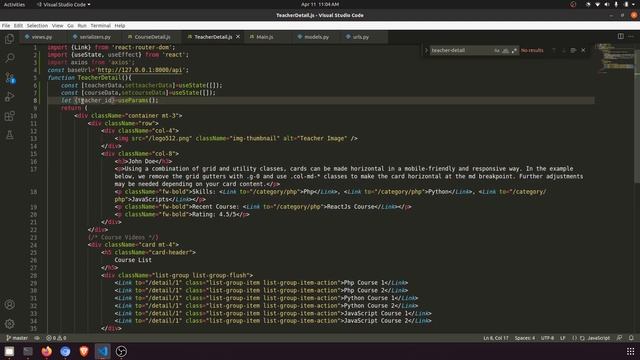640x360 pixels.
Task: Go to previous match in find widget
Action: 554,50
